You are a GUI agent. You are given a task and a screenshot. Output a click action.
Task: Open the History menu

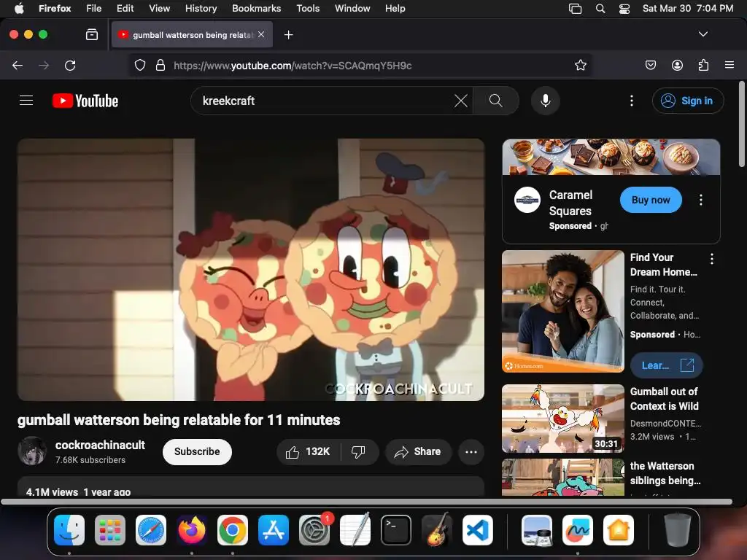tap(201, 9)
